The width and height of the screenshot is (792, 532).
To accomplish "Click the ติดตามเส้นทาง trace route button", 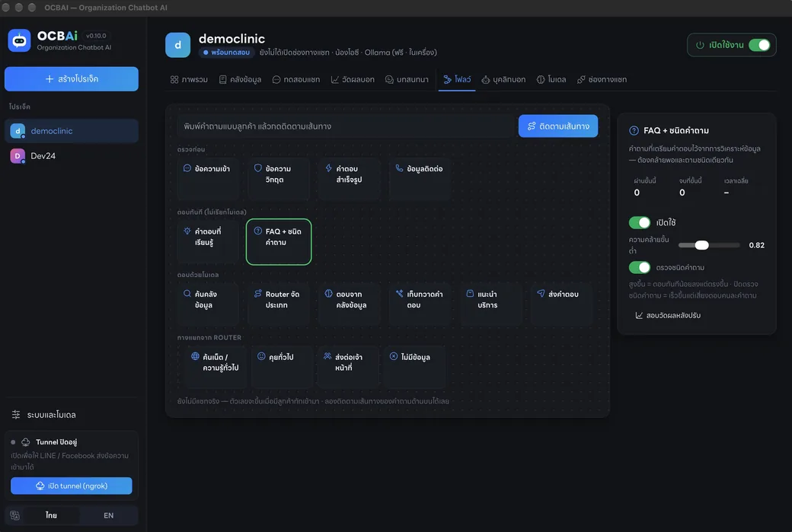I will pyautogui.click(x=558, y=126).
